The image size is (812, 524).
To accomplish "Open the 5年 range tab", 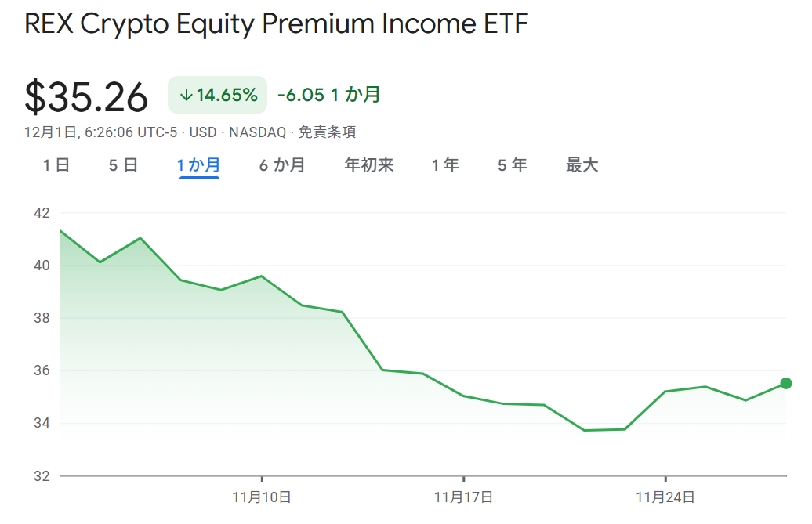I will pos(513,165).
